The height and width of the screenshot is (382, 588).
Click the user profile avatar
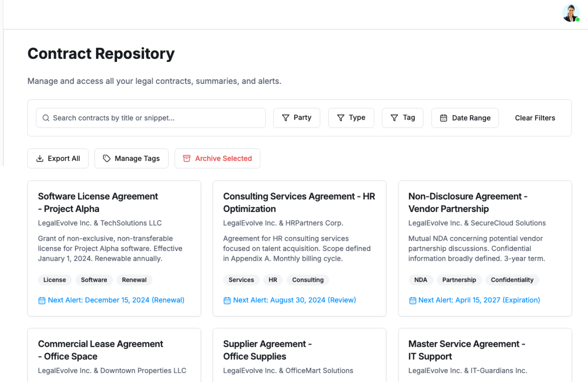(x=570, y=13)
